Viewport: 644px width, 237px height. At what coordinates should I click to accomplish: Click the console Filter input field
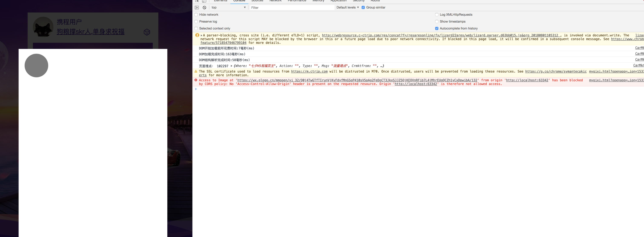click(291, 8)
